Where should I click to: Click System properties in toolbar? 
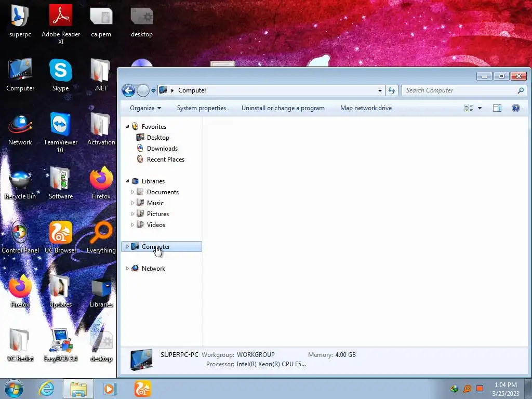(202, 108)
